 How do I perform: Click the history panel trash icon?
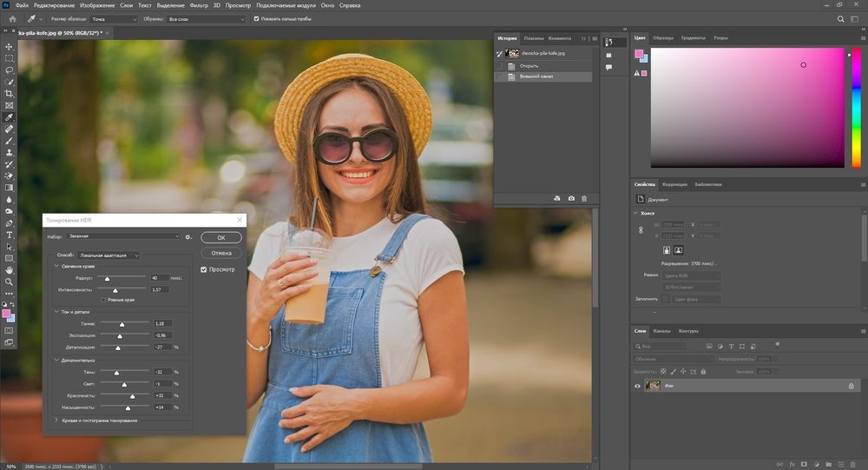tap(584, 198)
